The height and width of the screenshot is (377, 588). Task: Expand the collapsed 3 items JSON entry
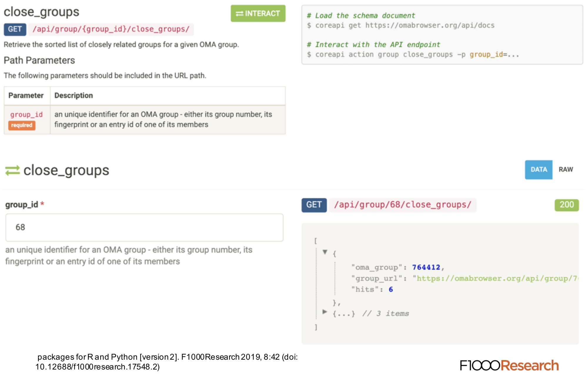point(325,312)
